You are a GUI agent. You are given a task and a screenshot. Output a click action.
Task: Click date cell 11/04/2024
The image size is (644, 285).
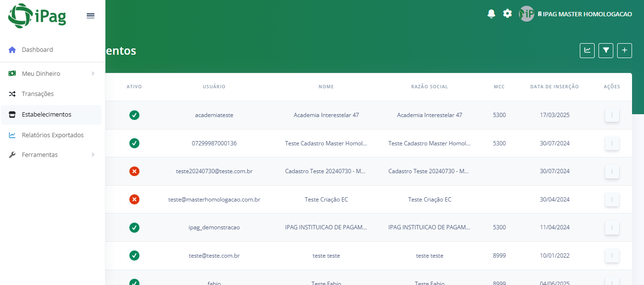(x=555, y=227)
